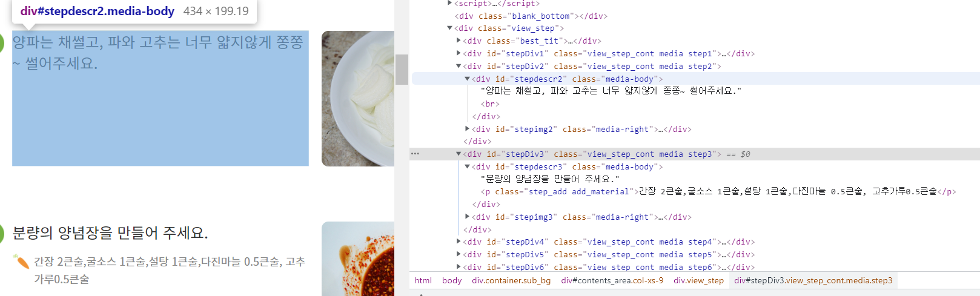Select the "분량의 양념장을 만들어 주세요." text node in DOM
Viewport: 980px width, 296px height.
pos(551,179)
